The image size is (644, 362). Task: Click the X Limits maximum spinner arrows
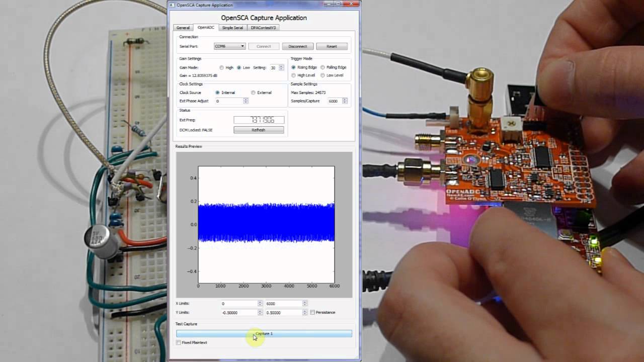[305, 304]
